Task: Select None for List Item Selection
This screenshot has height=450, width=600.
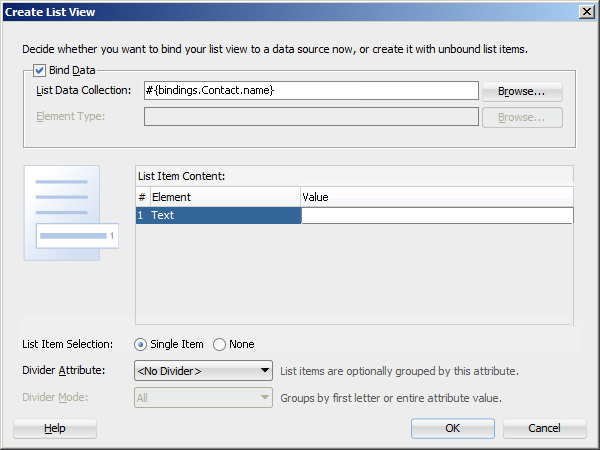Action: (x=219, y=344)
